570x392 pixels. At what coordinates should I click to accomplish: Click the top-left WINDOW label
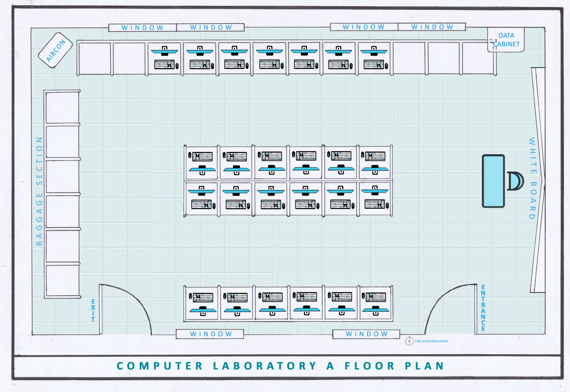click(x=142, y=28)
